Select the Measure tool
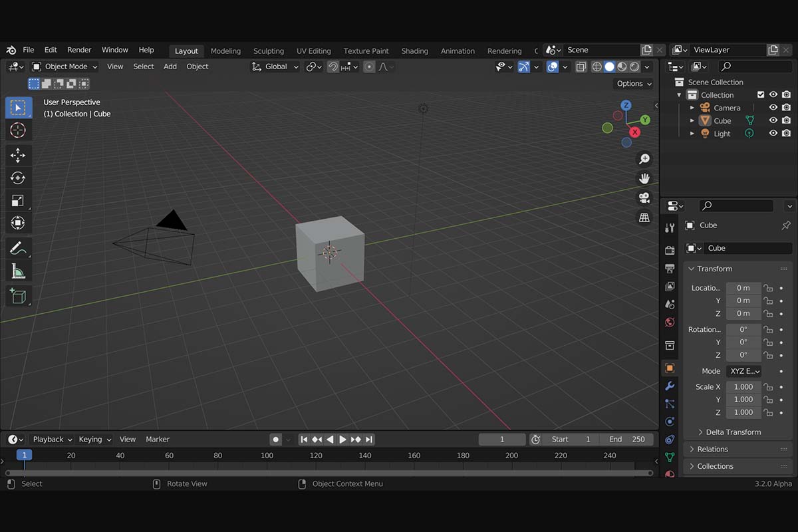798x532 pixels. 19,271
